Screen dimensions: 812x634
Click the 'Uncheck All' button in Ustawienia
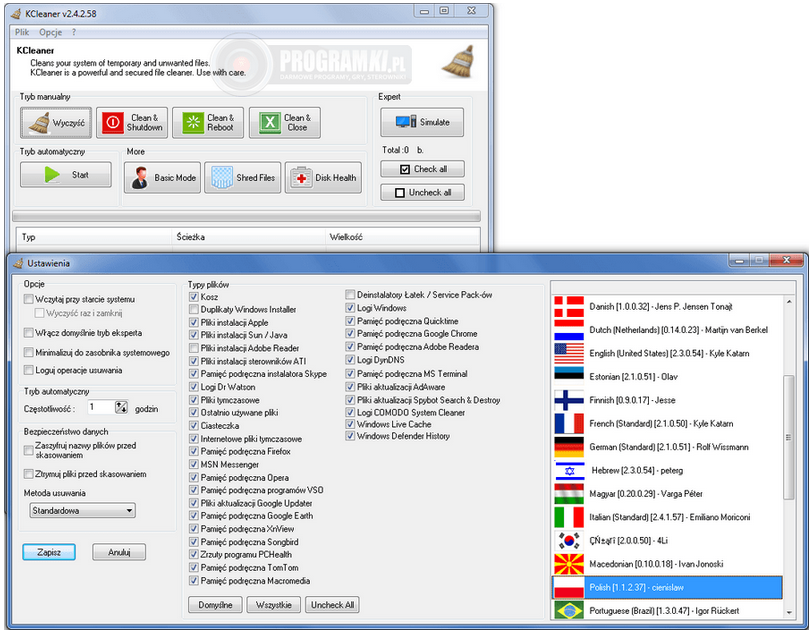coord(332,605)
